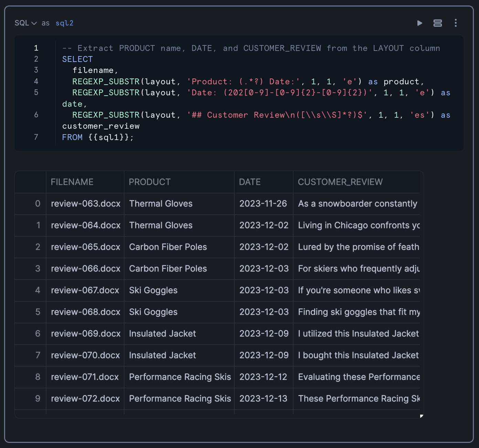Select the review-072.docx filename cell
Viewport: 479px width, 448px height.
pos(85,399)
